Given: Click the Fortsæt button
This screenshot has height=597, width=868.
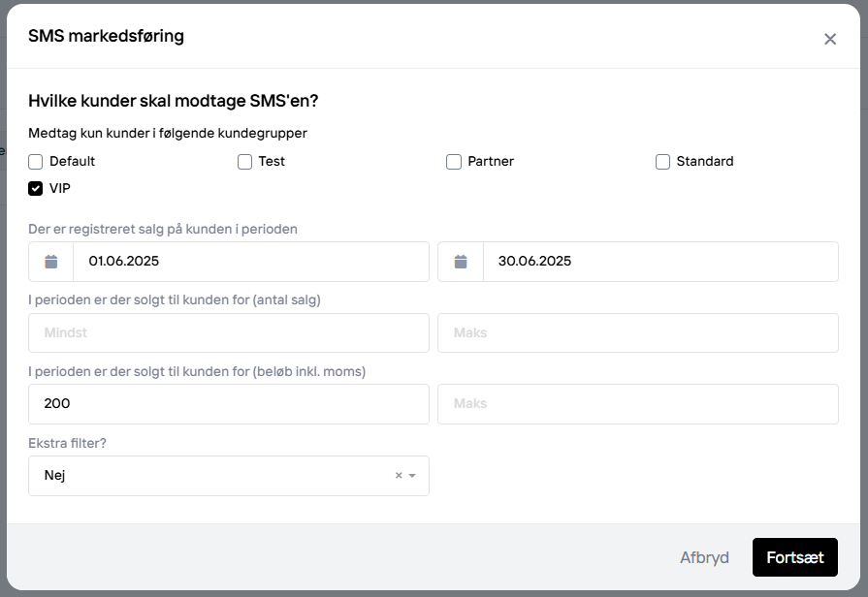Looking at the screenshot, I should click(x=795, y=557).
